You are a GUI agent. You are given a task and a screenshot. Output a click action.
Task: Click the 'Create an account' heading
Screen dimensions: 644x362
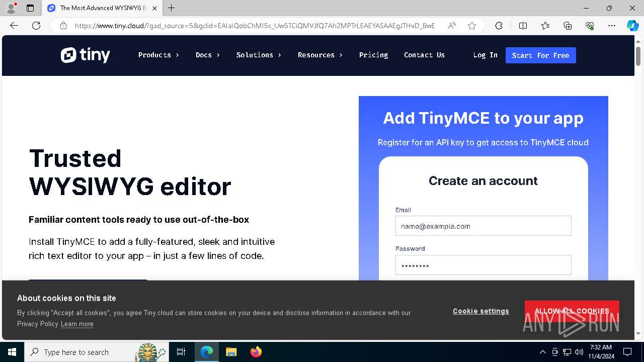pyautogui.click(x=483, y=181)
